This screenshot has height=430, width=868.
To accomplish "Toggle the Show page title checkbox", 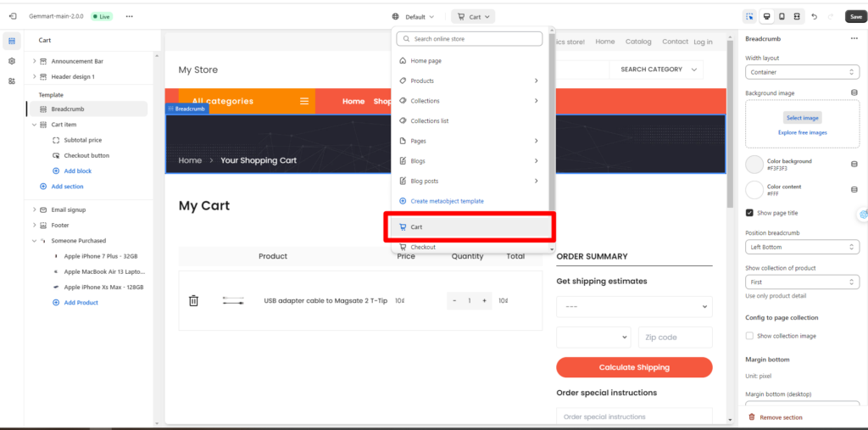I will [749, 213].
